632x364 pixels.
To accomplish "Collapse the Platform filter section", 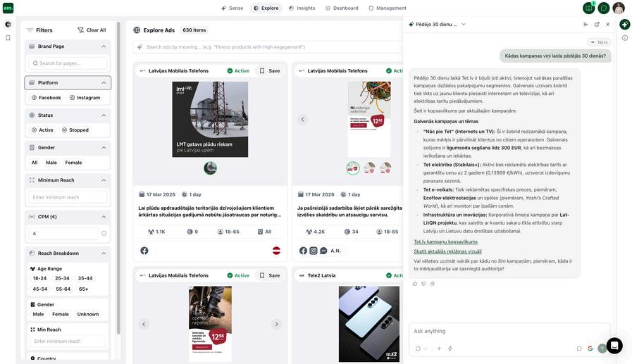I will [x=104, y=82].
